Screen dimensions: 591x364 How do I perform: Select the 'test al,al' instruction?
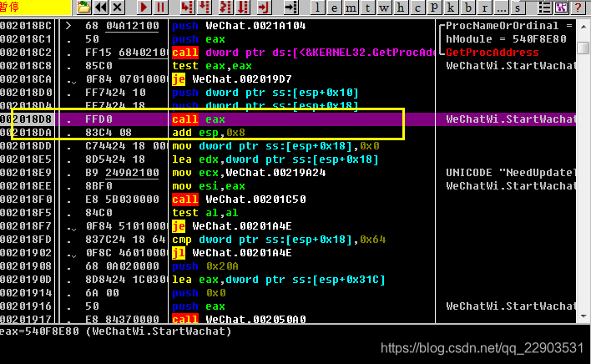tap(205, 213)
